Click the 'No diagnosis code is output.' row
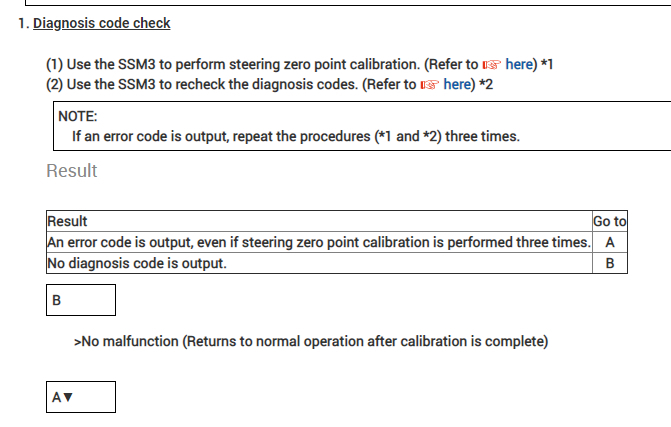The height and width of the screenshot is (427, 671). pos(137,264)
